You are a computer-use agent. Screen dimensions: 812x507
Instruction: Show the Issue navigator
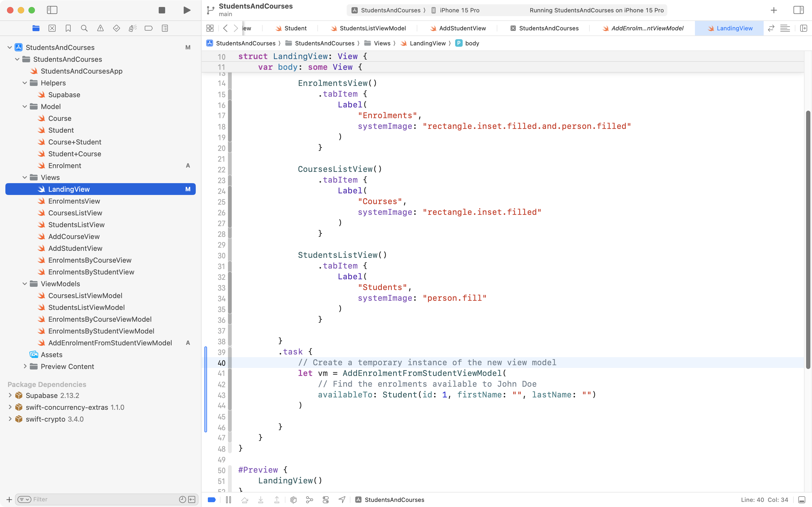coord(100,28)
